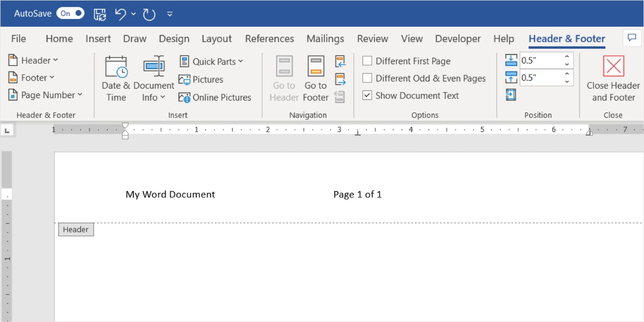Switch to the Mailings ribbon tab
Viewport: 644px width, 322px height.
point(325,39)
